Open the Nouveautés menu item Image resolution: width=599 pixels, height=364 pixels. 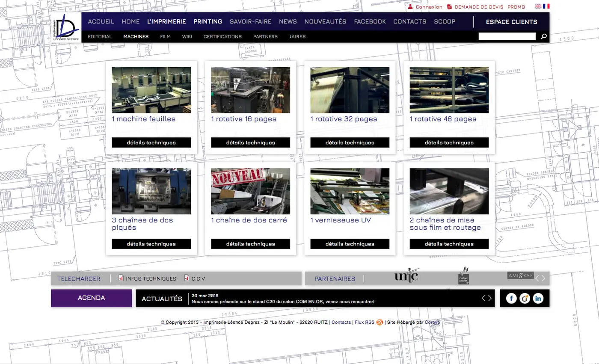(325, 21)
